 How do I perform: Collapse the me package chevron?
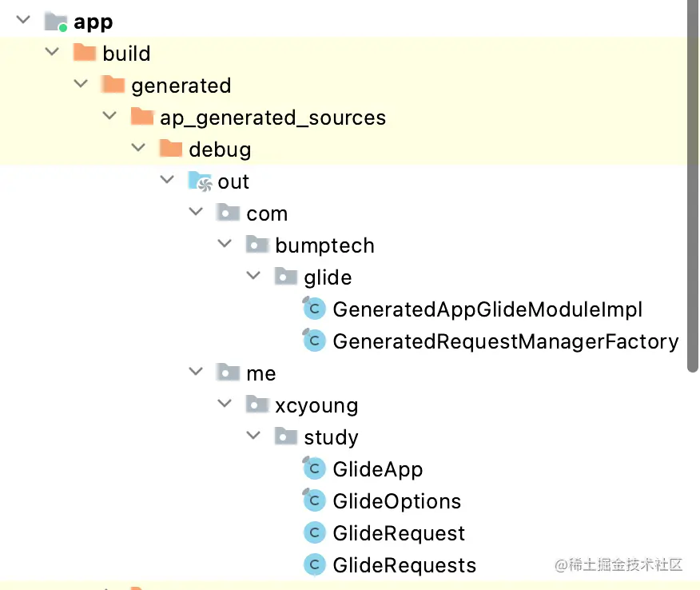pos(196,371)
